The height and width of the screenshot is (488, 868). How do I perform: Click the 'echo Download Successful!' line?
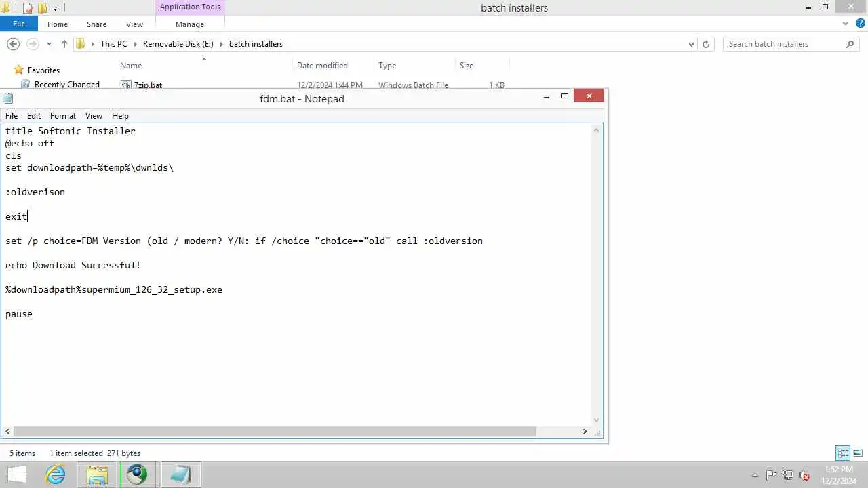[73, 265]
